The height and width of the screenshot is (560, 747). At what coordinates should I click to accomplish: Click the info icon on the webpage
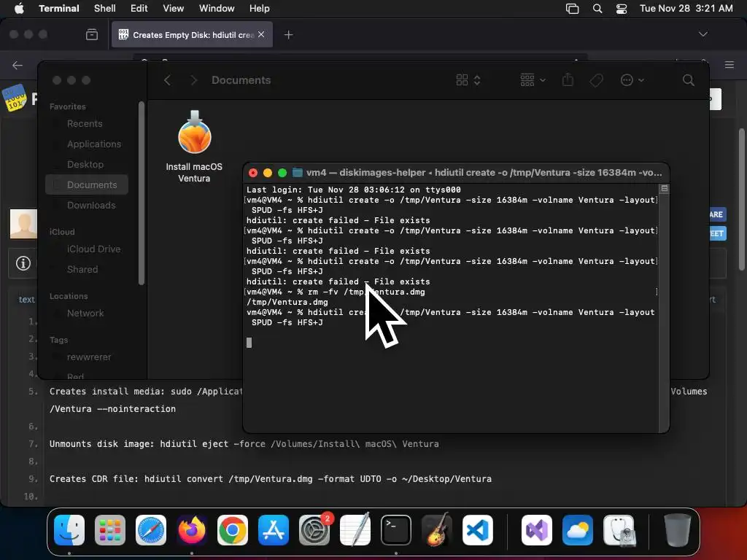coord(23,262)
